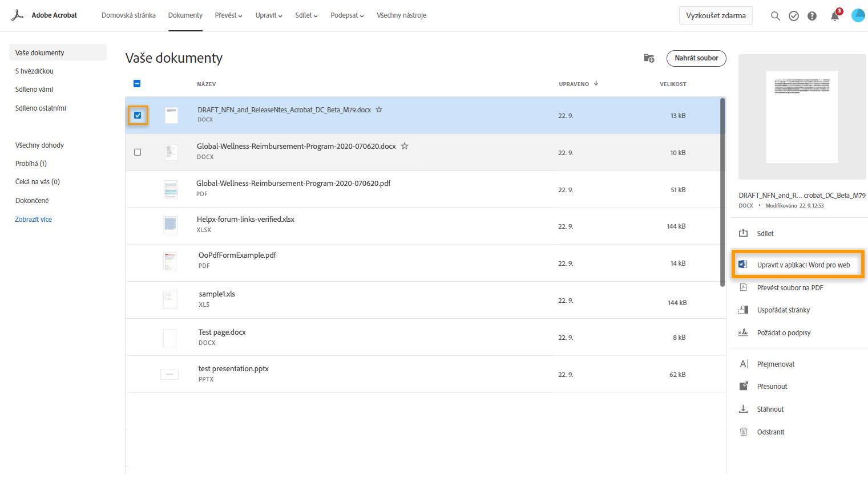Viewport: 868px width, 479px height.
Task: Open Dokončené in sidebar
Action: (32, 201)
